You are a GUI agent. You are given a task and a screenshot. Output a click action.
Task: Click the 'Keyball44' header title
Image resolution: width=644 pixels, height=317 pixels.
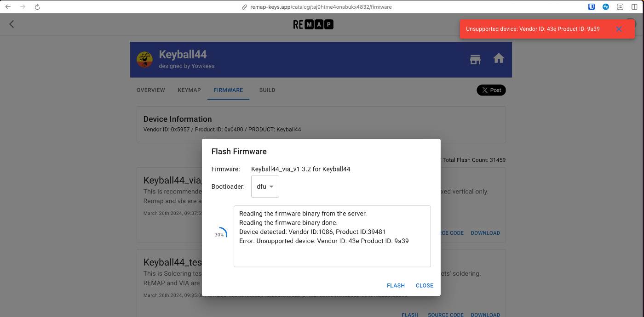click(183, 54)
